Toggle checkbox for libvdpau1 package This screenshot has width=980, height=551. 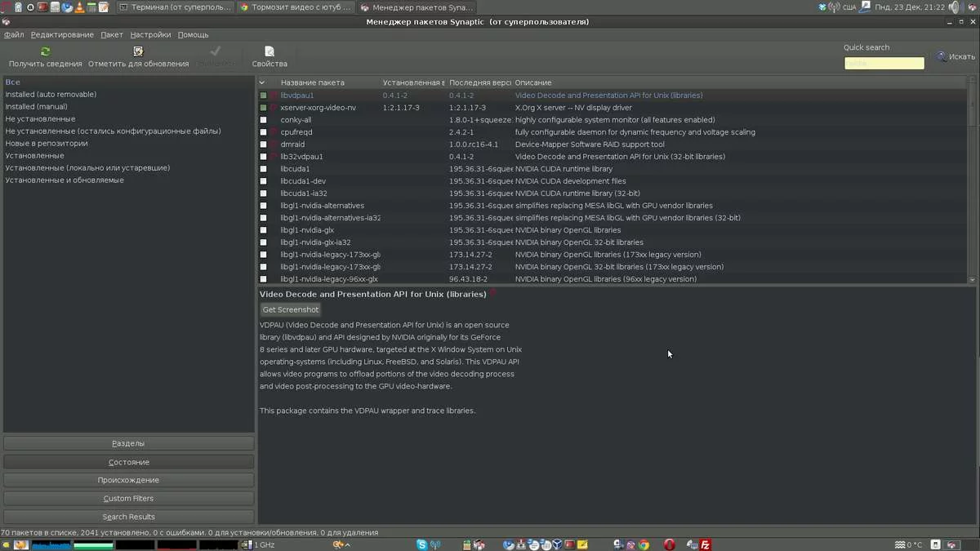263,96
